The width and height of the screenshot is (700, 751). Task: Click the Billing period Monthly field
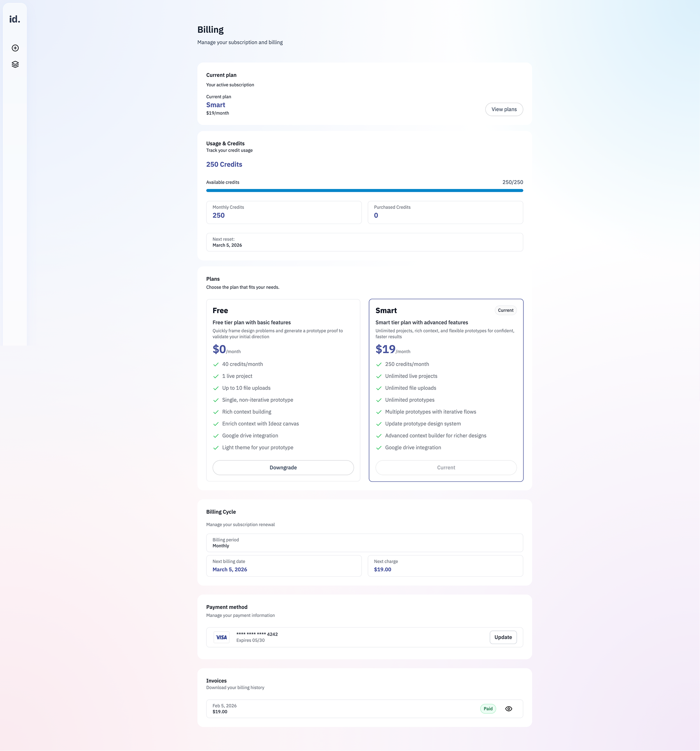tap(364, 543)
